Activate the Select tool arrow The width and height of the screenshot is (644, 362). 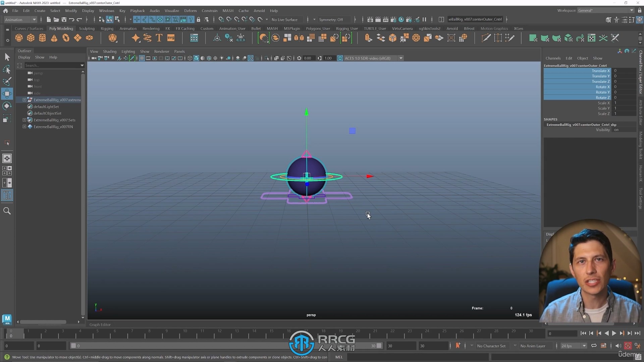(7, 57)
